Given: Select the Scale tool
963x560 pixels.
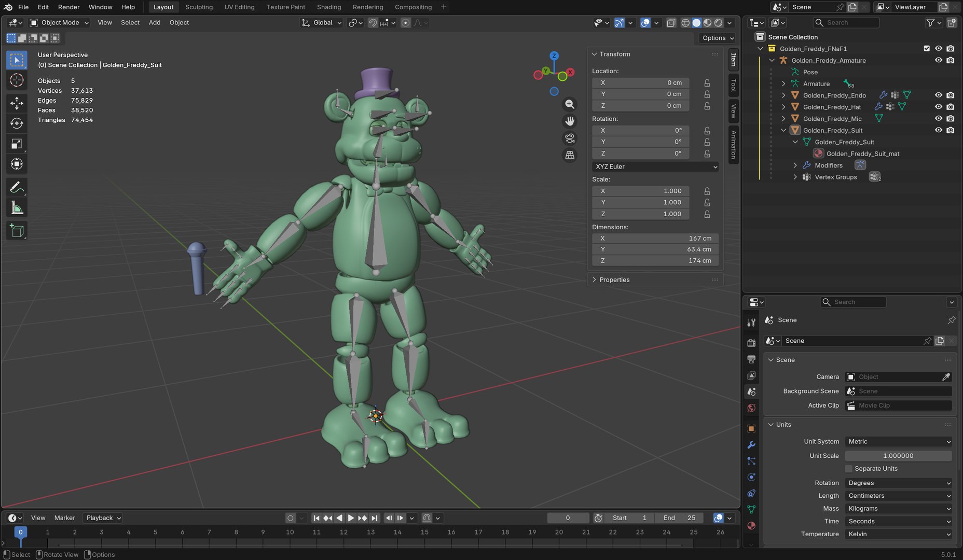Looking at the screenshot, I should point(17,144).
